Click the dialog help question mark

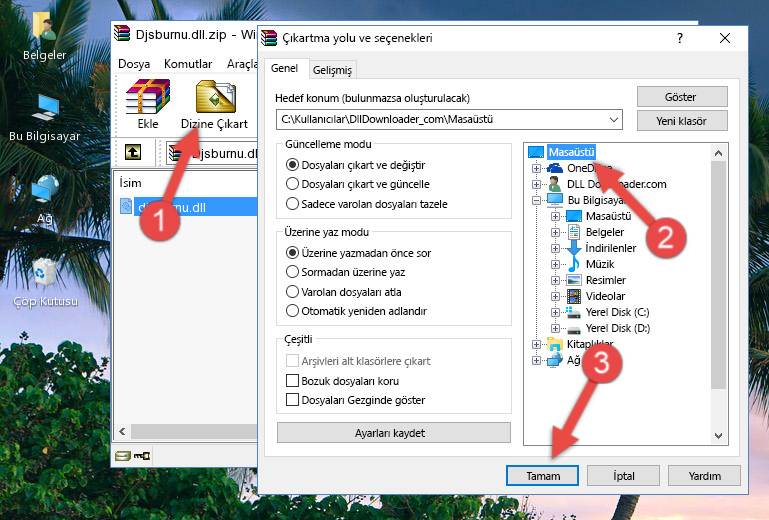pyautogui.click(x=680, y=38)
